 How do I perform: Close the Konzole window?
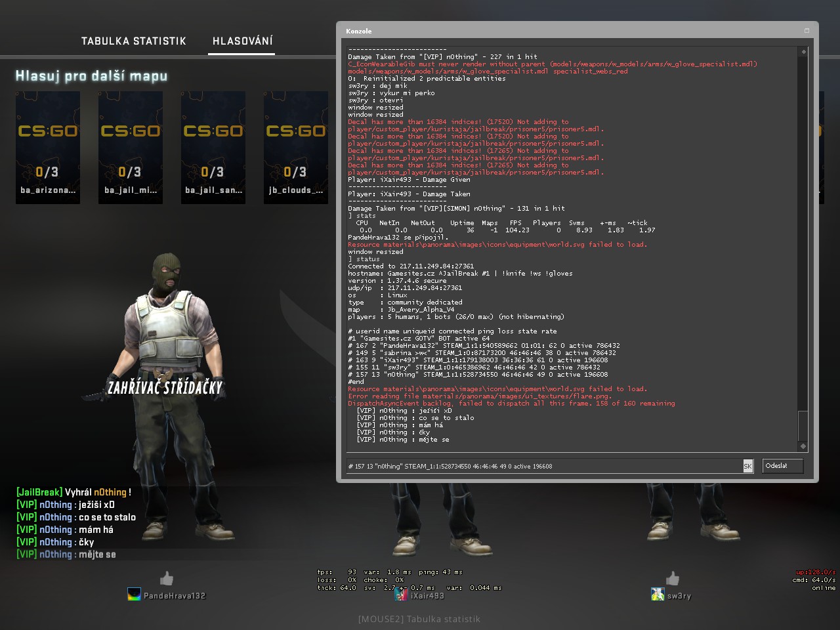(807, 31)
